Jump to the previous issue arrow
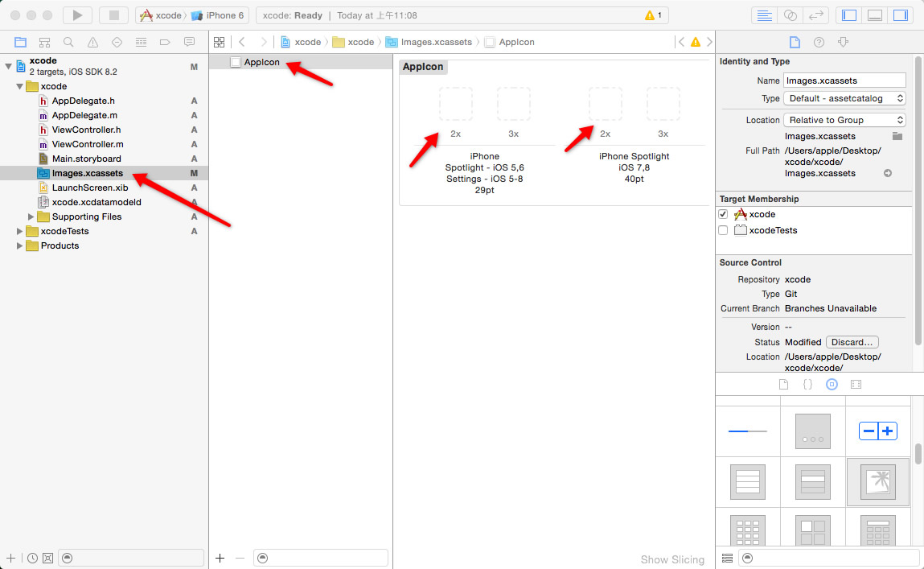This screenshot has width=924, height=569. [x=681, y=42]
